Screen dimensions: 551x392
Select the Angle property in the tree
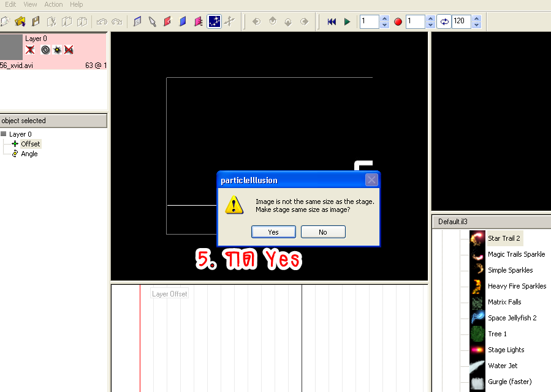tap(29, 154)
